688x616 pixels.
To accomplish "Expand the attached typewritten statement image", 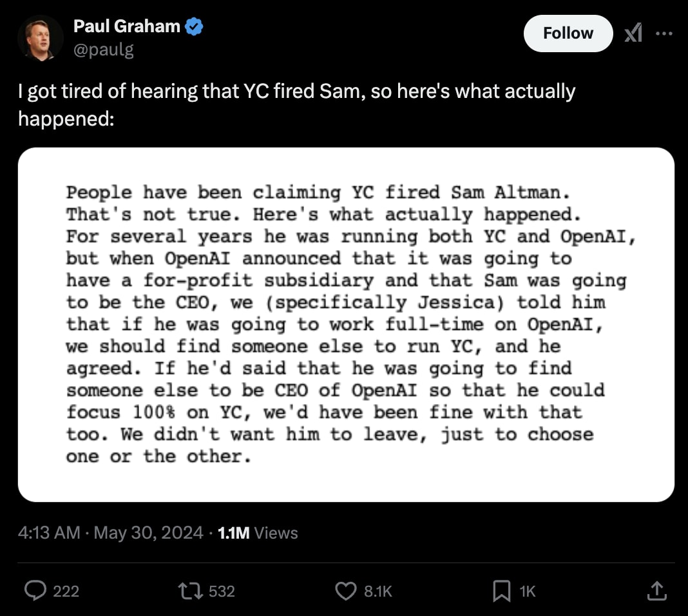I will [x=346, y=325].
